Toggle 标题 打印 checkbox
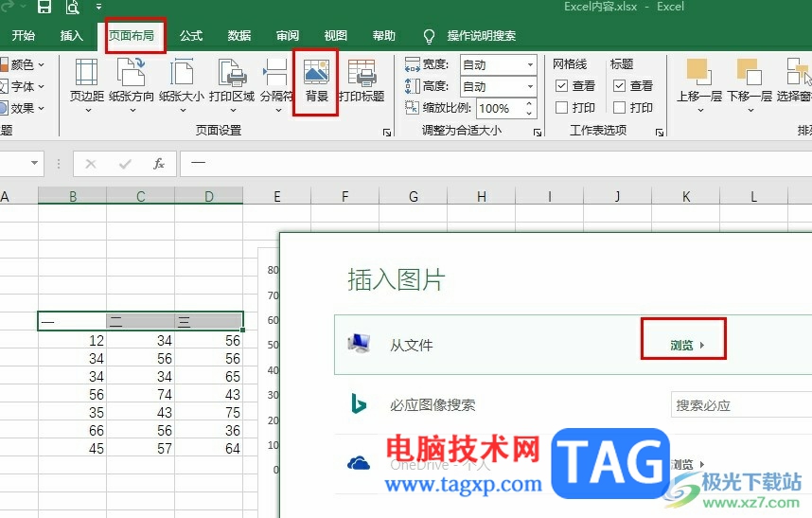 (x=619, y=107)
